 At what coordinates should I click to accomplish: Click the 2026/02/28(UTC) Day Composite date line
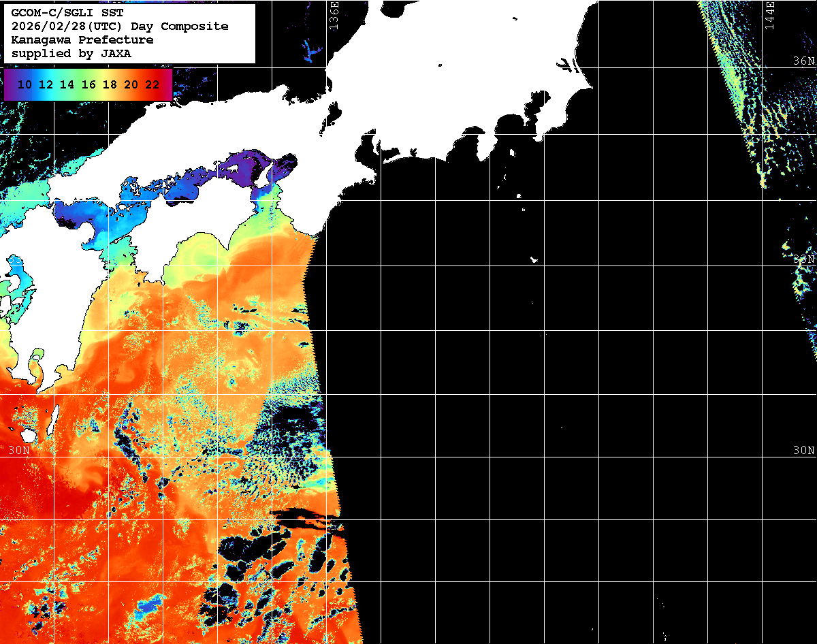pyautogui.click(x=120, y=27)
